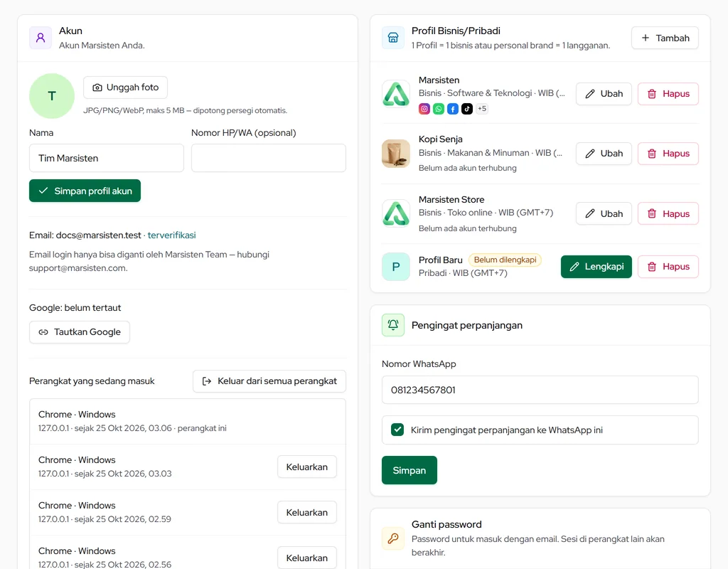Click Keluarkan for the 03.03 session
728x569 pixels.
(307, 467)
